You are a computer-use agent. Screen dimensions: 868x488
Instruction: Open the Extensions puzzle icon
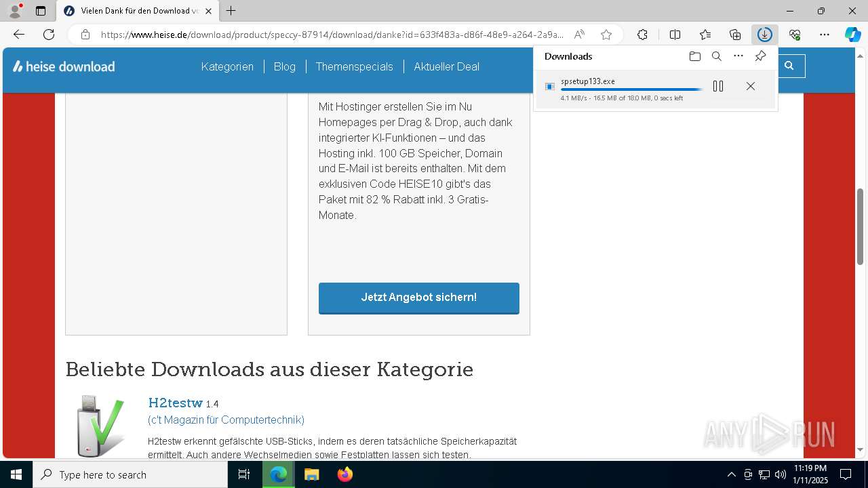tap(642, 35)
